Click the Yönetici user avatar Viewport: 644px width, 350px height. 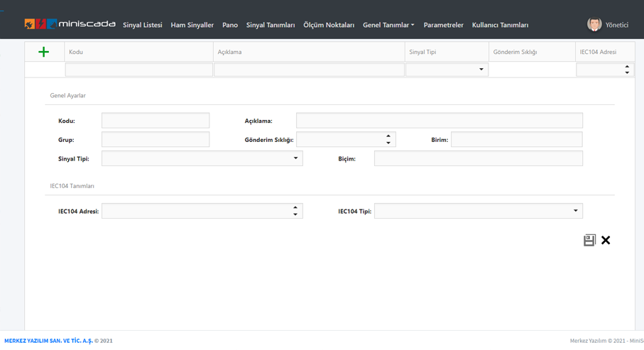594,24
